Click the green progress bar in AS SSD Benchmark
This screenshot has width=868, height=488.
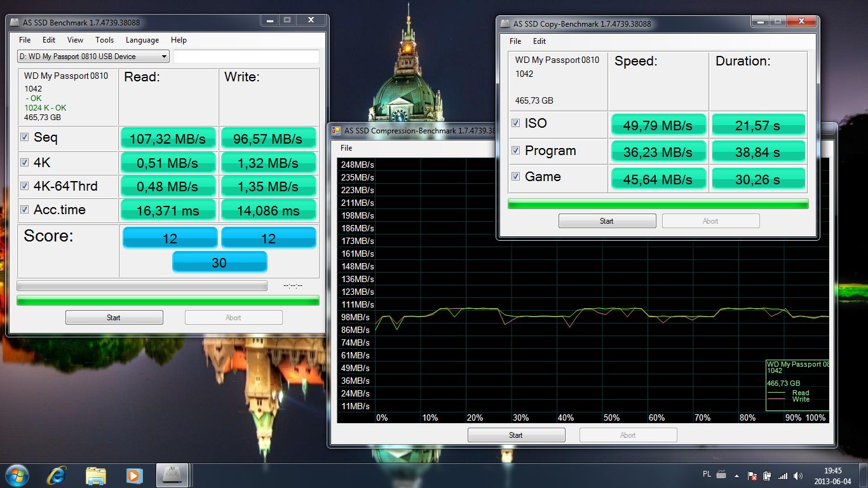[x=168, y=301]
